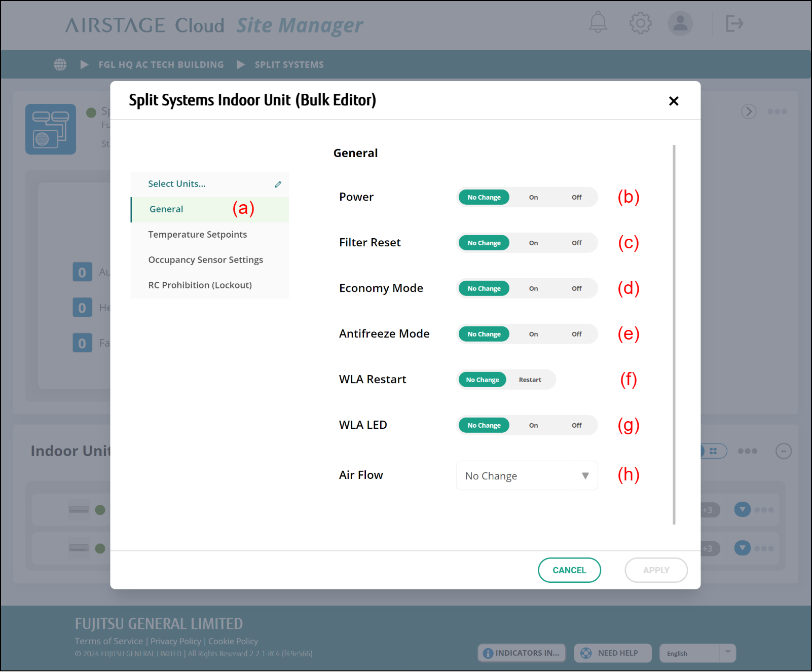Click the Need Help lifebuoy icon
Screen dimensions: 812x672
tap(586, 653)
